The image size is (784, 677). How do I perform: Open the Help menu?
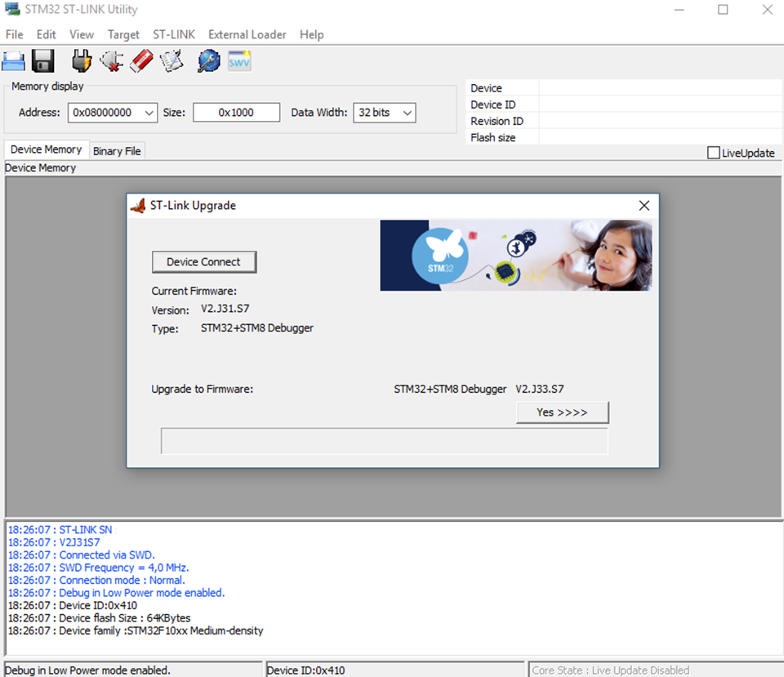(311, 34)
